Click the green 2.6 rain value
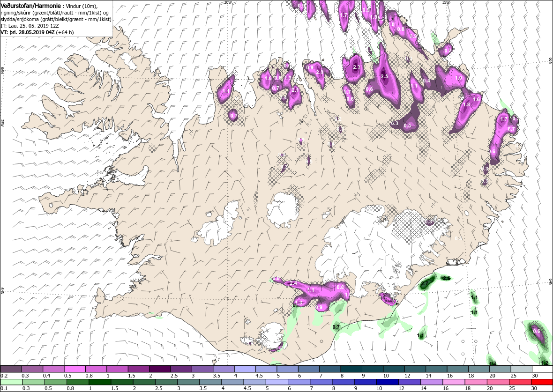553x392 pixels. pyautogui.click(x=447, y=278)
